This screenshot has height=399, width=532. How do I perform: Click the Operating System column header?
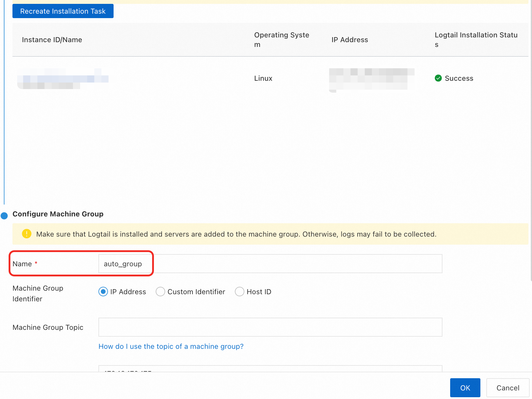tap(282, 40)
